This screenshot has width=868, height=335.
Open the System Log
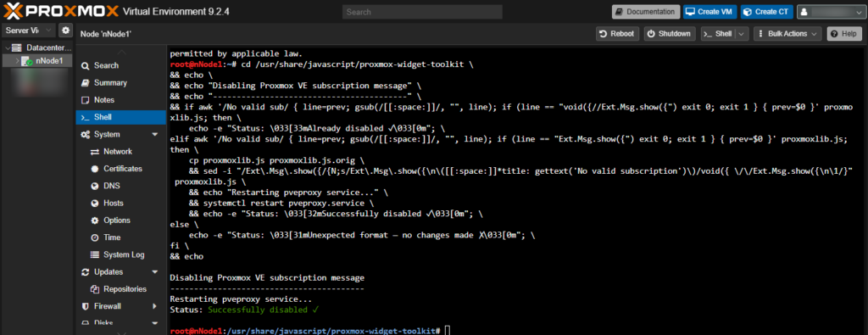tap(120, 254)
